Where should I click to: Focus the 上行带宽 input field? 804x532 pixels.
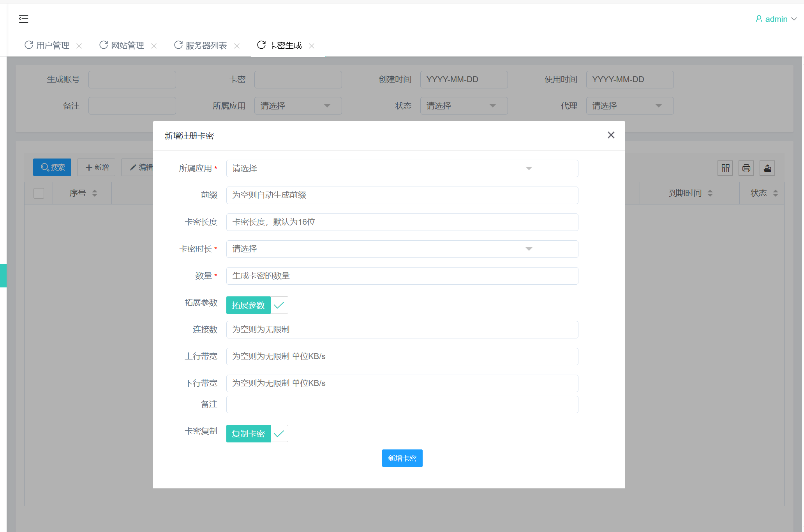[x=402, y=356]
